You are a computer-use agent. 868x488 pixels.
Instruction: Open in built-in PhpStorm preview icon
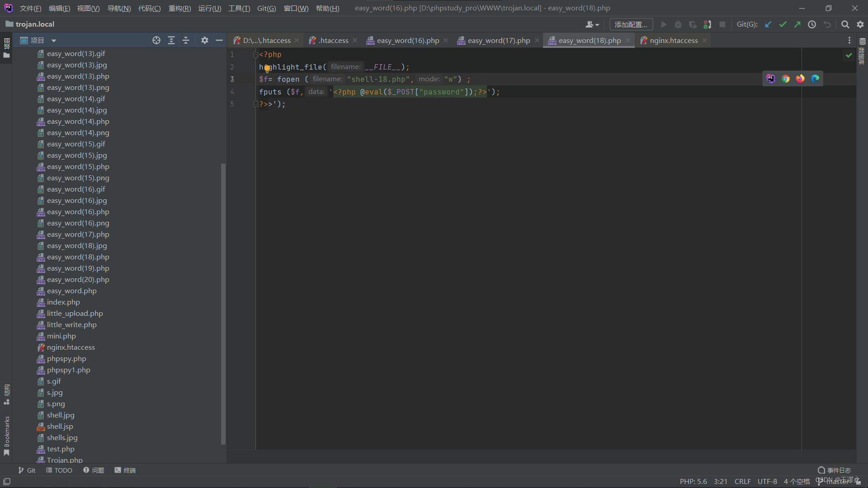771,79
